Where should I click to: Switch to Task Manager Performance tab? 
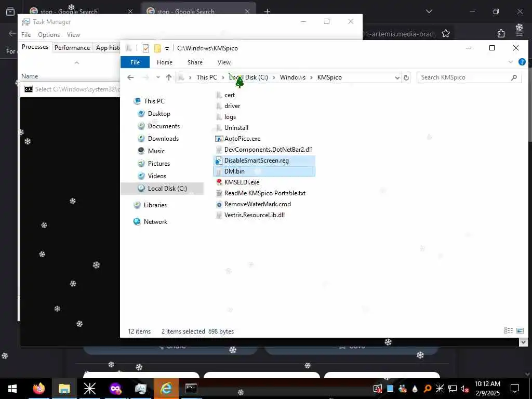[72, 47]
